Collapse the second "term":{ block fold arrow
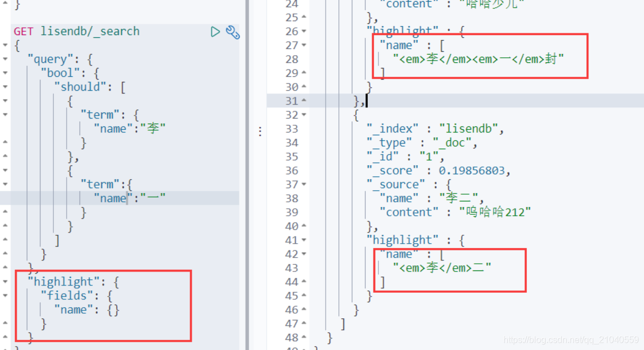The width and height of the screenshot is (644, 350). tap(5, 184)
